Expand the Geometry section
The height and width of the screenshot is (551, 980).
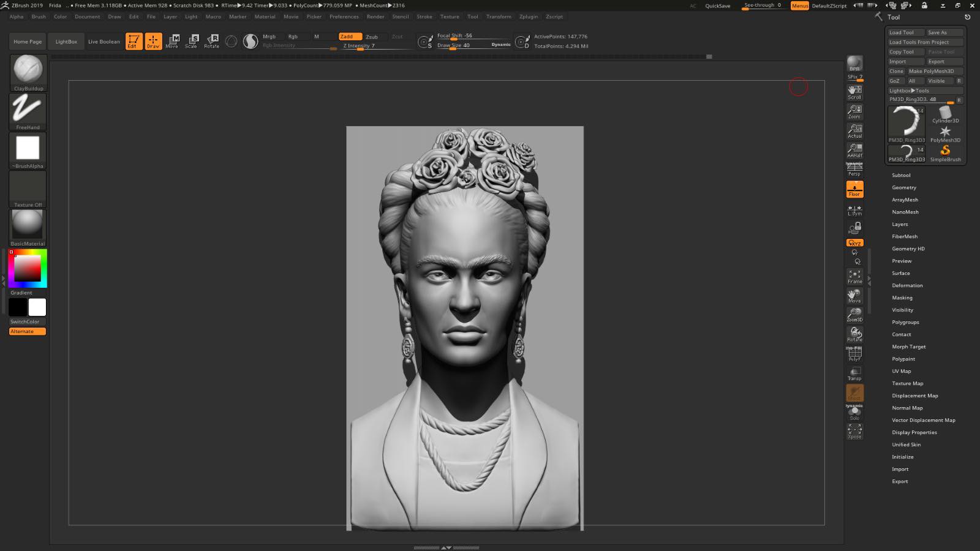(x=904, y=187)
